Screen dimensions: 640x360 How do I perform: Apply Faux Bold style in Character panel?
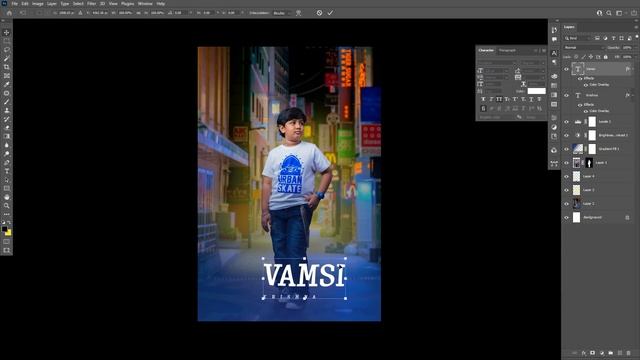click(x=483, y=99)
